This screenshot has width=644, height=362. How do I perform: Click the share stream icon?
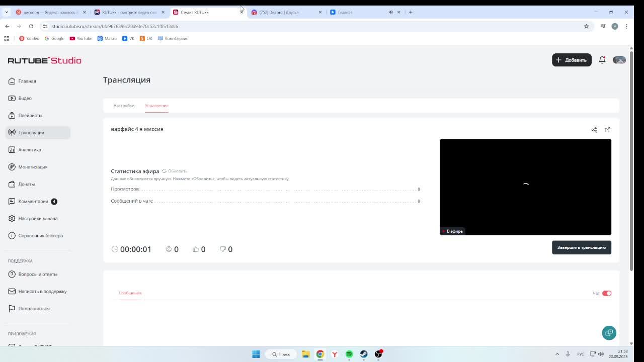(x=594, y=130)
